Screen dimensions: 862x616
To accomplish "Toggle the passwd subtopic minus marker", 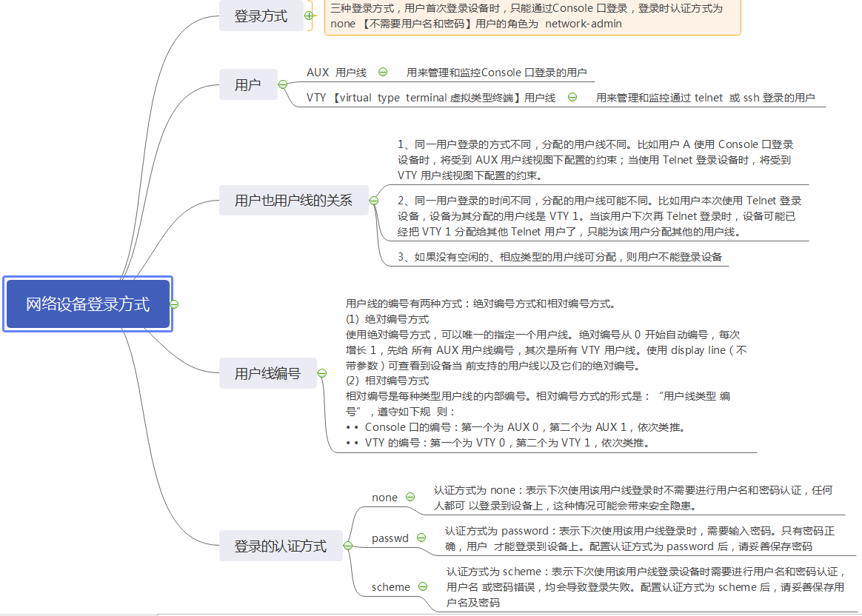I will 421,538.
